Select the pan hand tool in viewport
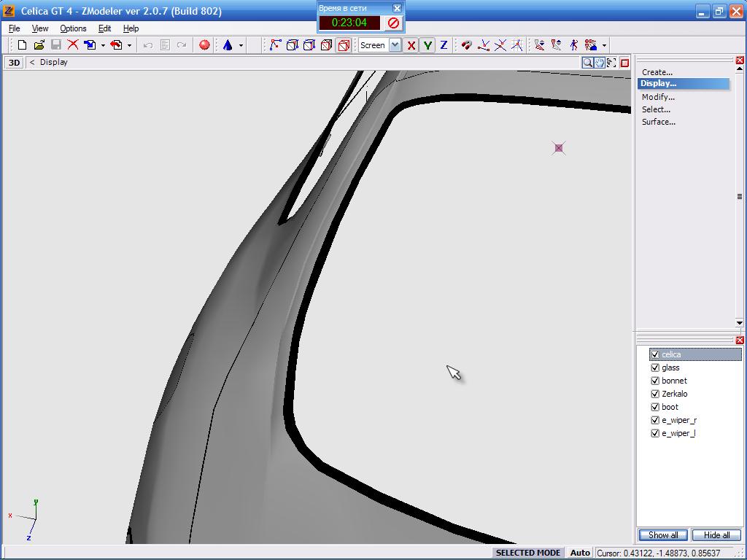Screen dimensions: 747x560 click(x=599, y=63)
